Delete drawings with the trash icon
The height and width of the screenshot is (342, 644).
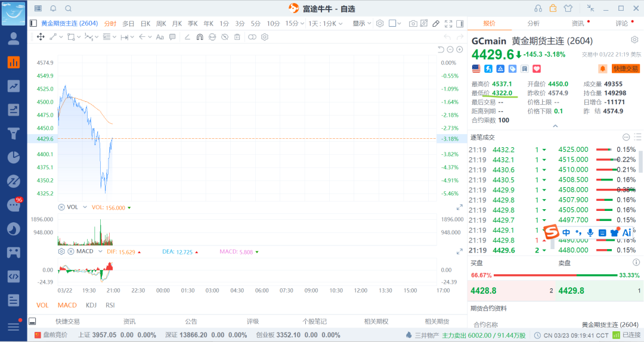237,37
